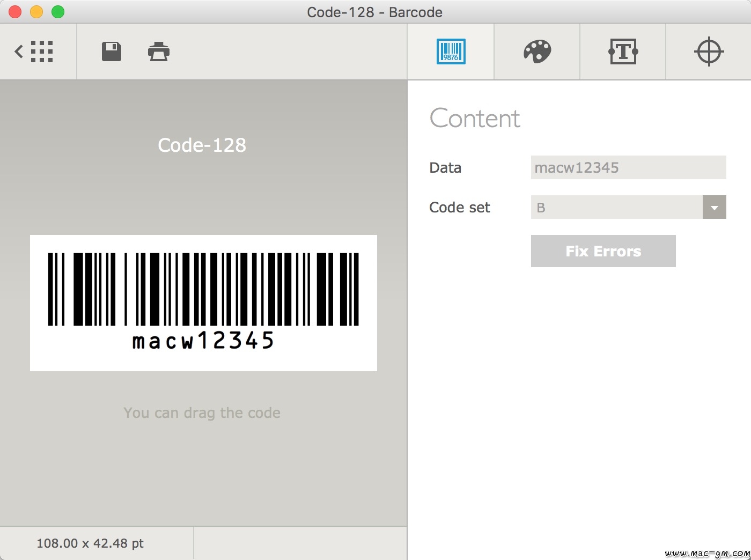751x560 pixels.
Task: Click the Data input field
Action: 628,167
